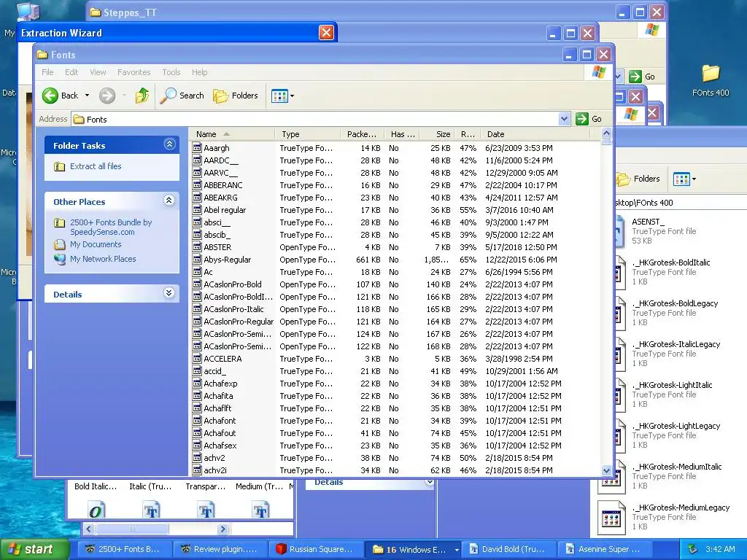Open the My Network Places link

(x=103, y=259)
